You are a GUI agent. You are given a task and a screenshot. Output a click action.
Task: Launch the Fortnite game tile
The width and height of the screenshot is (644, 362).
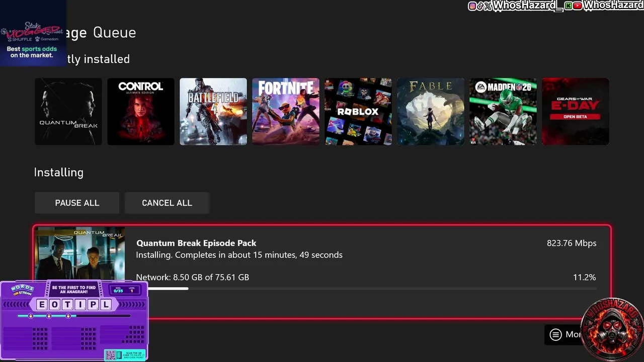(286, 112)
